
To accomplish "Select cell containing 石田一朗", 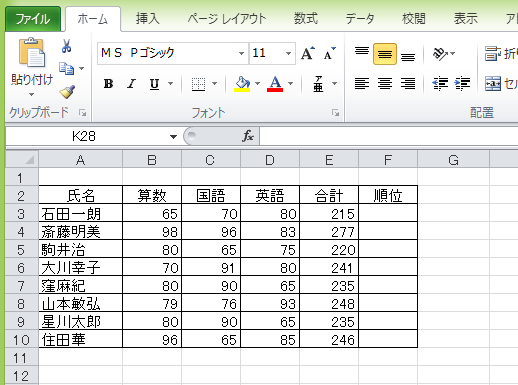I will tap(81, 214).
